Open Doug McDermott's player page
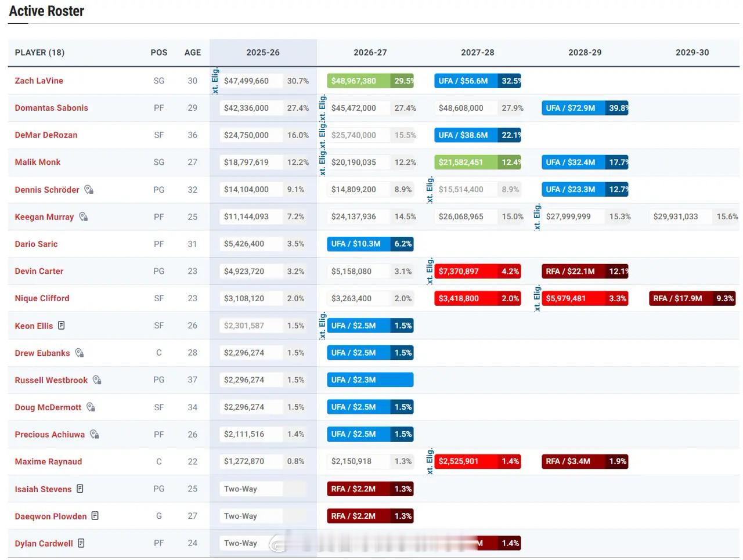Viewport: 743px width, 560px height. click(x=48, y=407)
